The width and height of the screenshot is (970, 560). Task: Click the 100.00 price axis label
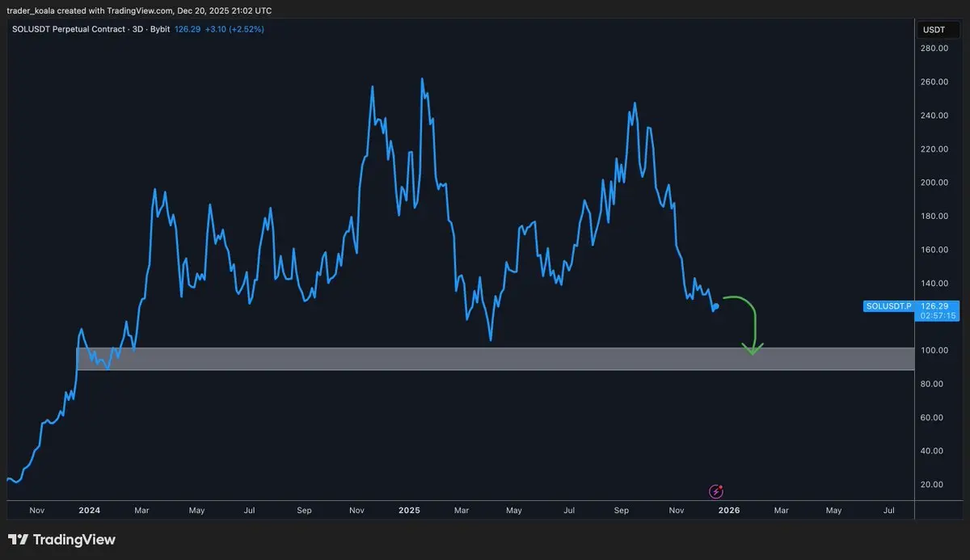tap(934, 351)
